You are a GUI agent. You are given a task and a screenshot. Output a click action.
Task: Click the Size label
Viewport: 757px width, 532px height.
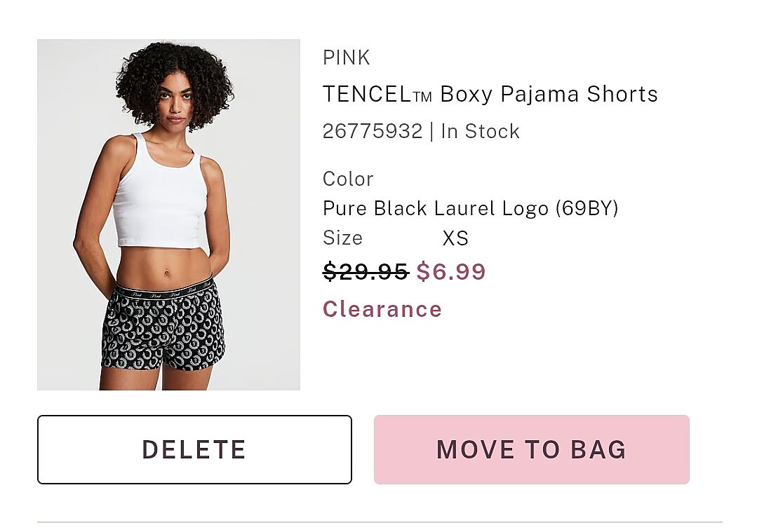point(342,238)
